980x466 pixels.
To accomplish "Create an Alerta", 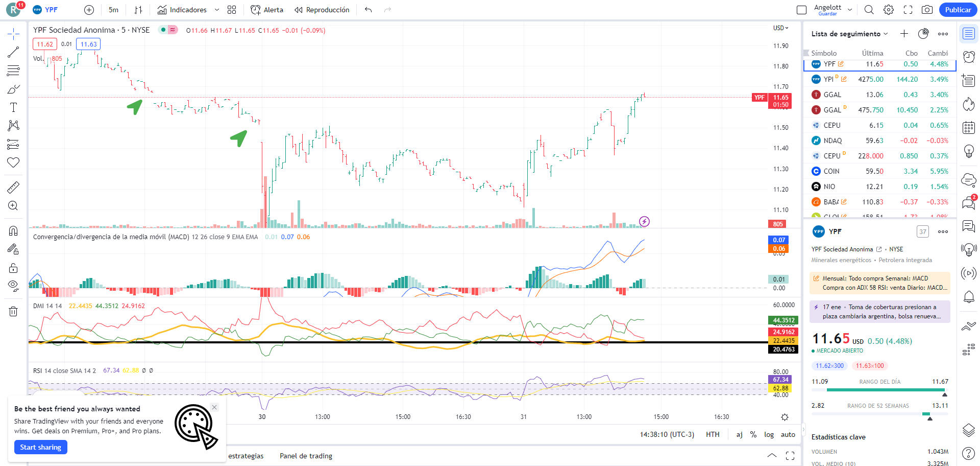I will pyautogui.click(x=267, y=10).
